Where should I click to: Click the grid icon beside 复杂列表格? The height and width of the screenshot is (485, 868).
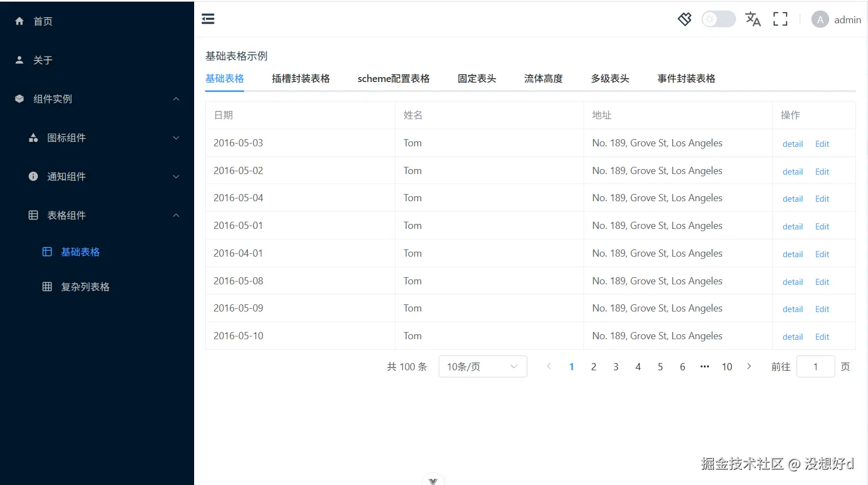[x=47, y=287]
